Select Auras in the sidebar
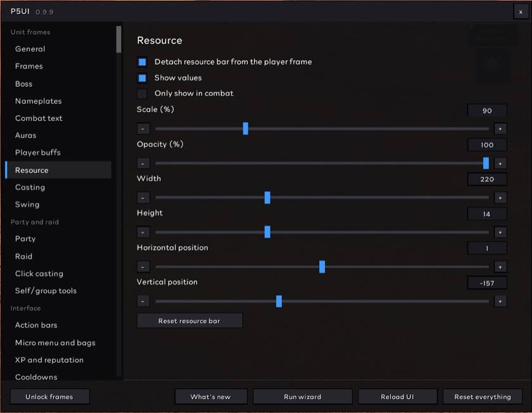This screenshot has height=413, width=532. [58, 136]
